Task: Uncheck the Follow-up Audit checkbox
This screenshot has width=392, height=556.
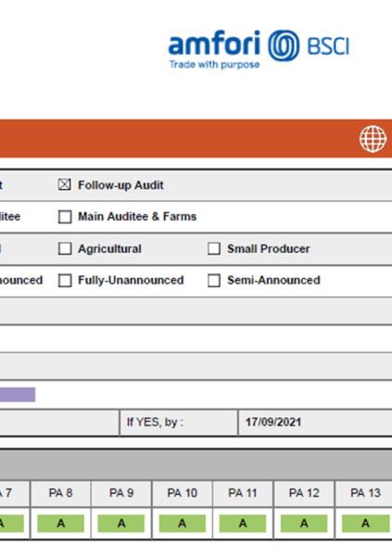Action: pyautogui.click(x=65, y=184)
